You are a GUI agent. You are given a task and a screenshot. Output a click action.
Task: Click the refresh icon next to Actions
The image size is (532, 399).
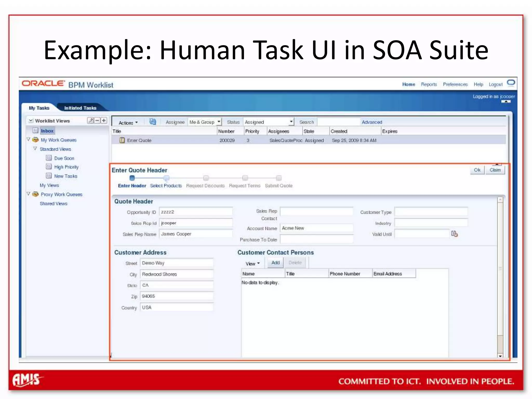point(153,122)
